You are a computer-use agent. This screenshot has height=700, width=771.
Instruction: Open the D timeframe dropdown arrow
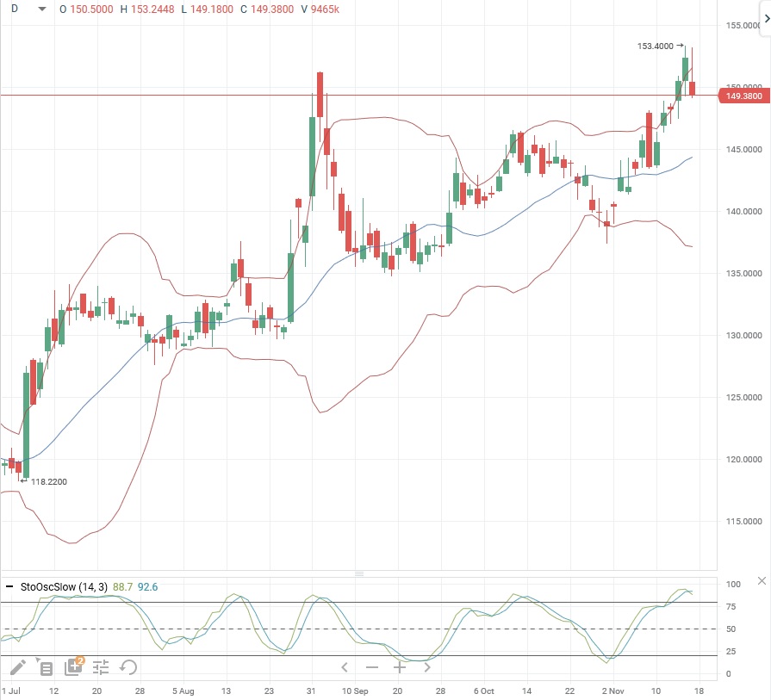click(x=42, y=9)
